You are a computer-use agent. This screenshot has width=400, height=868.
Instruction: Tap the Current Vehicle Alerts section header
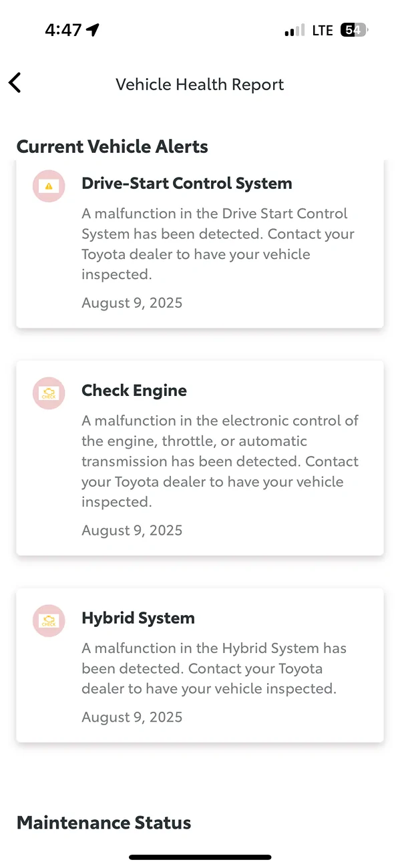[x=112, y=146]
